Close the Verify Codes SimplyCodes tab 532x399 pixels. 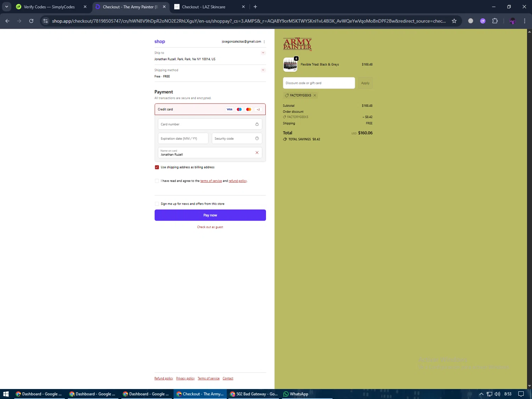pyautogui.click(x=85, y=7)
